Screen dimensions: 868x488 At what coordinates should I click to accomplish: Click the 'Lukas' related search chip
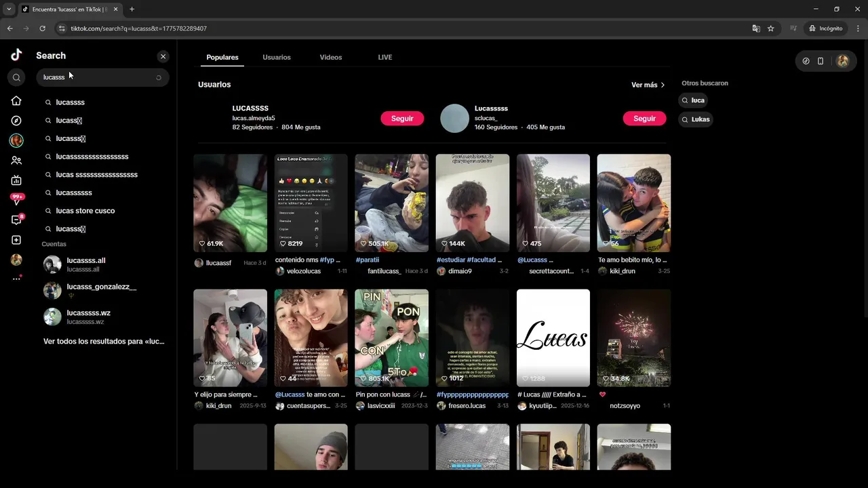point(696,119)
